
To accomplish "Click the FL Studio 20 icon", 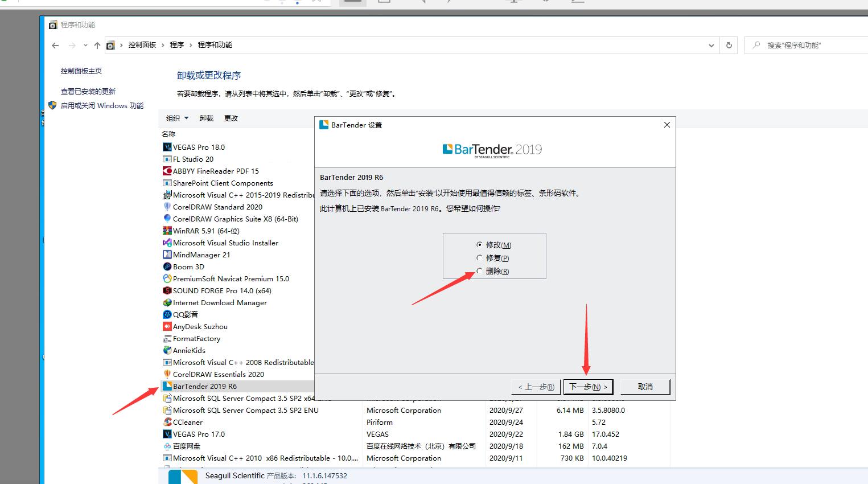I will [167, 159].
